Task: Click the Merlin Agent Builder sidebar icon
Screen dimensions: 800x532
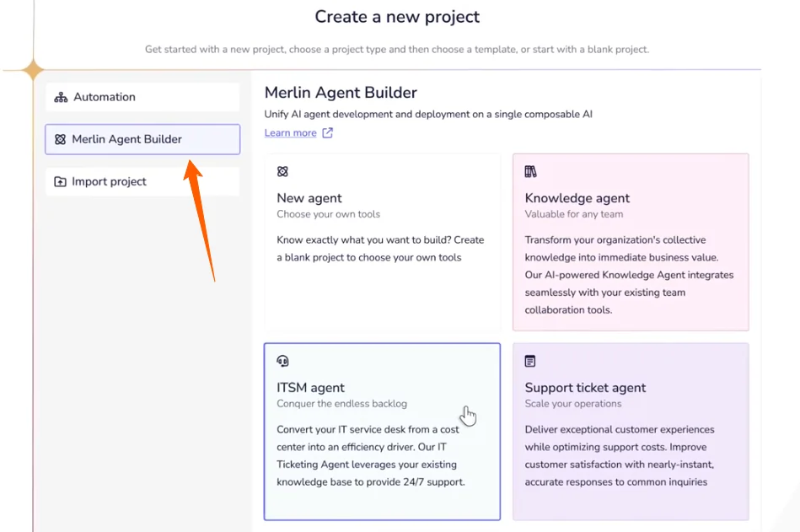Action: point(60,140)
